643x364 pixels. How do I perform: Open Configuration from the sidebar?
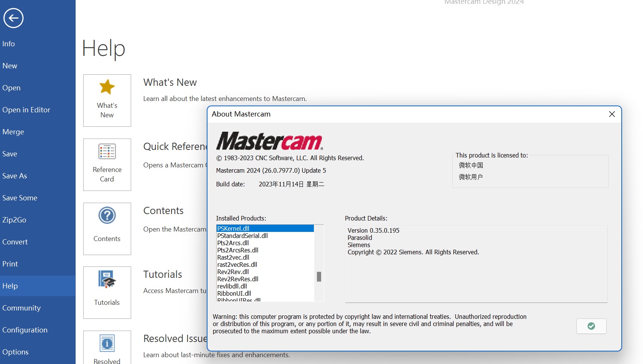[38, 330]
